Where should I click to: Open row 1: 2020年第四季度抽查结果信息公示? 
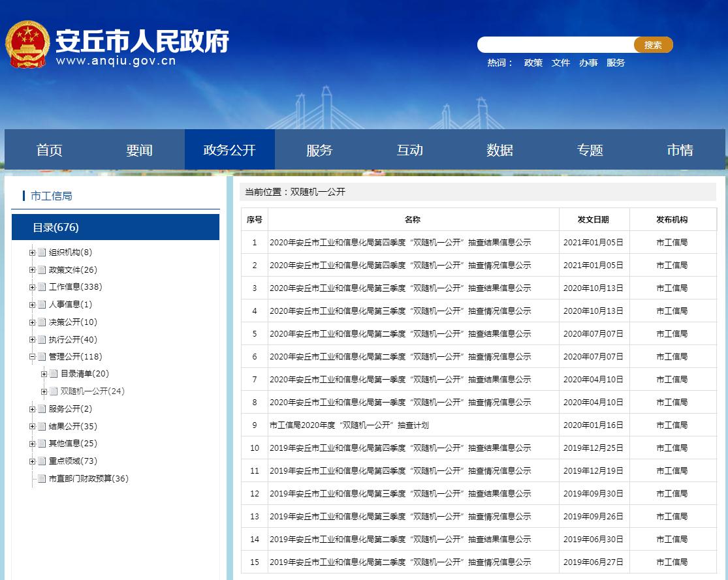[400, 243]
